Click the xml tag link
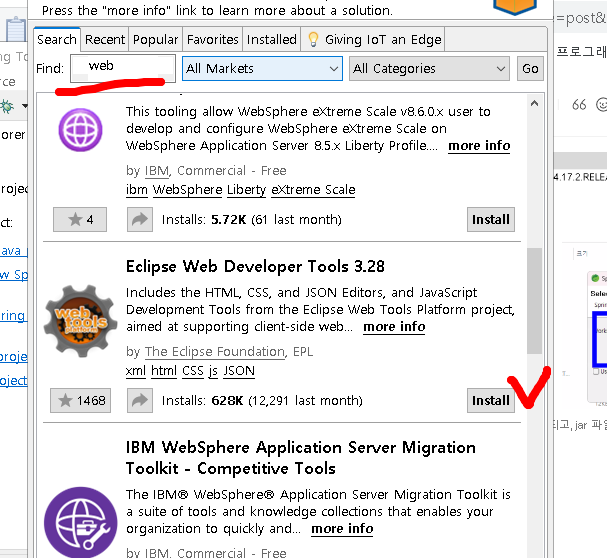The image size is (607, 558). pos(136,371)
